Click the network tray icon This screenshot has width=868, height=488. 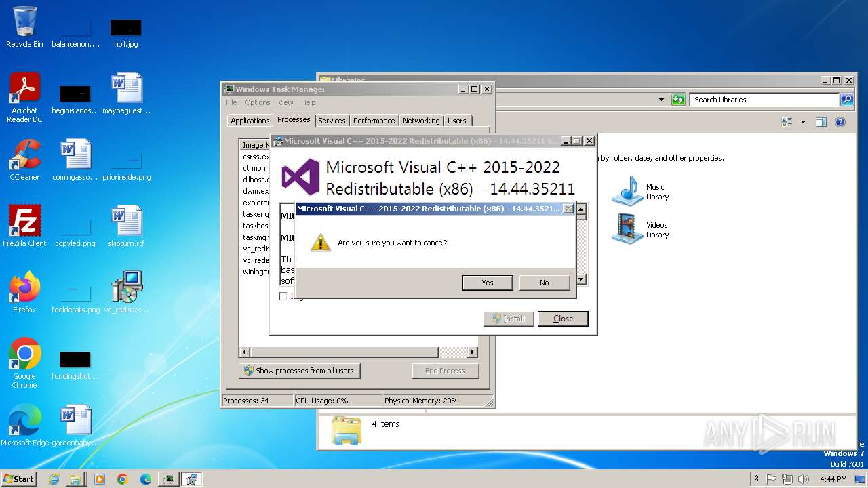[x=787, y=479]
